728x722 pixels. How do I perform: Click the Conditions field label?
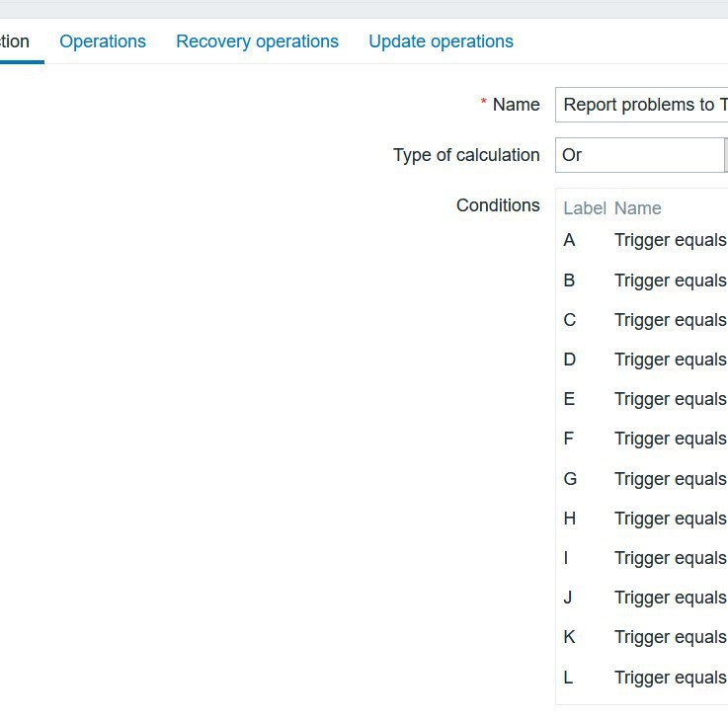click(x=498, y=205)
